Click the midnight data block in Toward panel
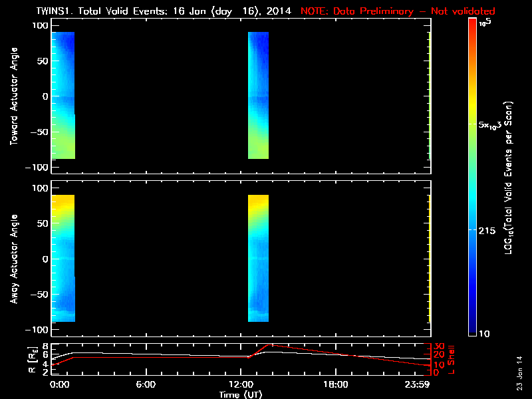 (63, 95)
